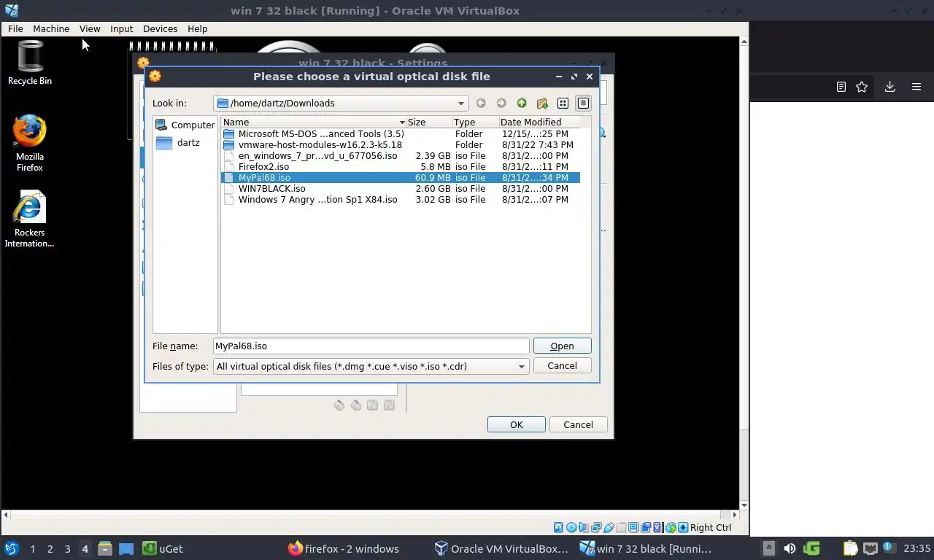Sort files by Size column header

tap(429, 122)
